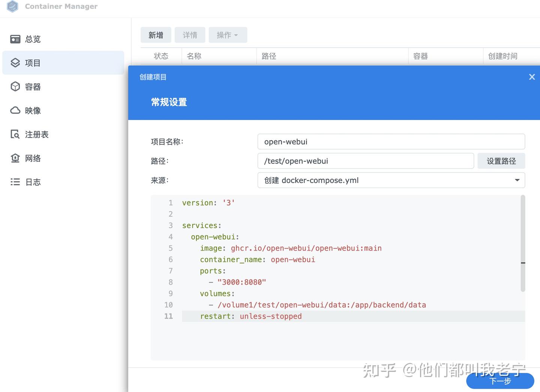The image size is (540, 392).
Task: Sort by the 名称 column header
Action: [219, 56]
